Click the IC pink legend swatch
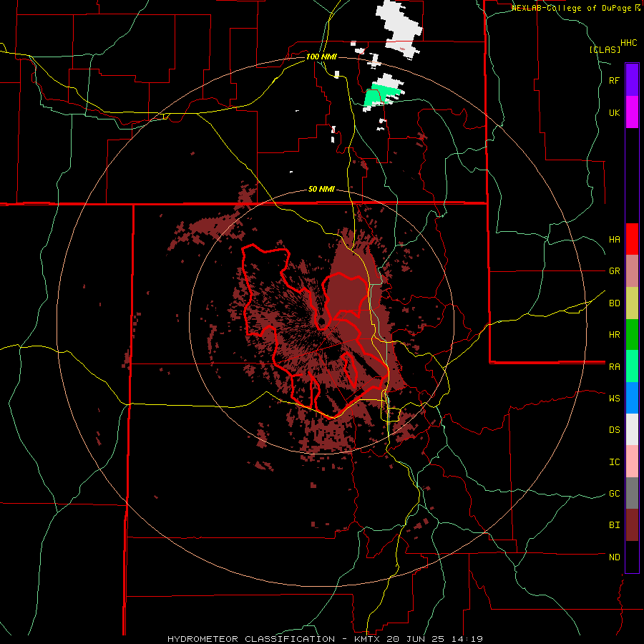Image resolution: width=644 pixels, height=644 pixels. (632, 462)
